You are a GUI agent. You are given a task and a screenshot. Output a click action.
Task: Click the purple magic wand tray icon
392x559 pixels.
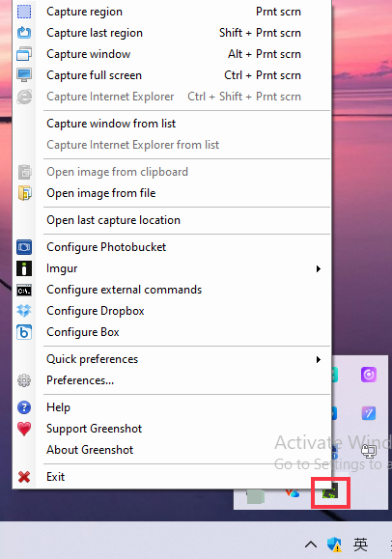[369, 413]
